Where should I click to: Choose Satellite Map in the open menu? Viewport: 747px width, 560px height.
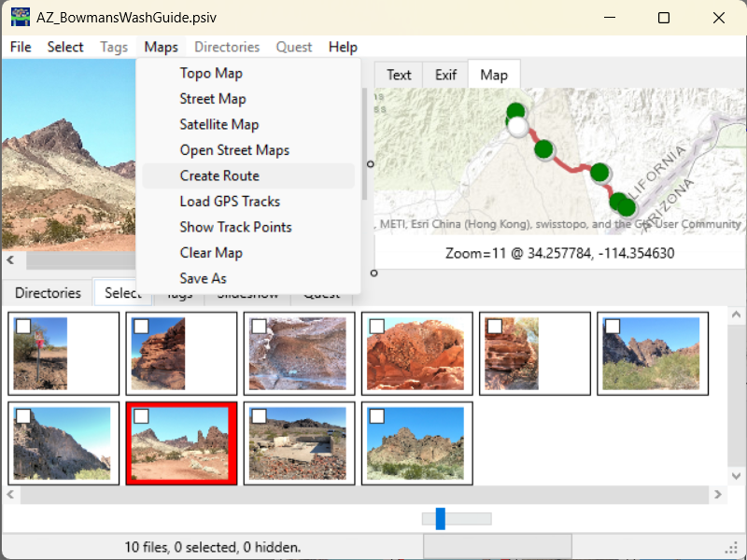[218, 124]
